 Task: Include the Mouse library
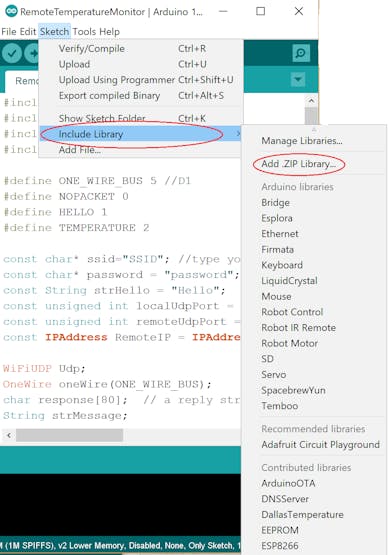pyautogui.click(x=276, y=296)
